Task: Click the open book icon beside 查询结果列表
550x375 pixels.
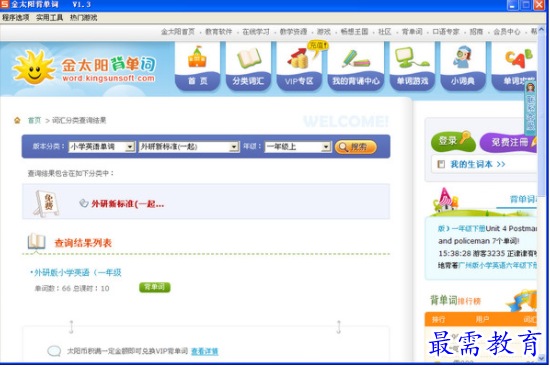Action: (x=36, y=241)
